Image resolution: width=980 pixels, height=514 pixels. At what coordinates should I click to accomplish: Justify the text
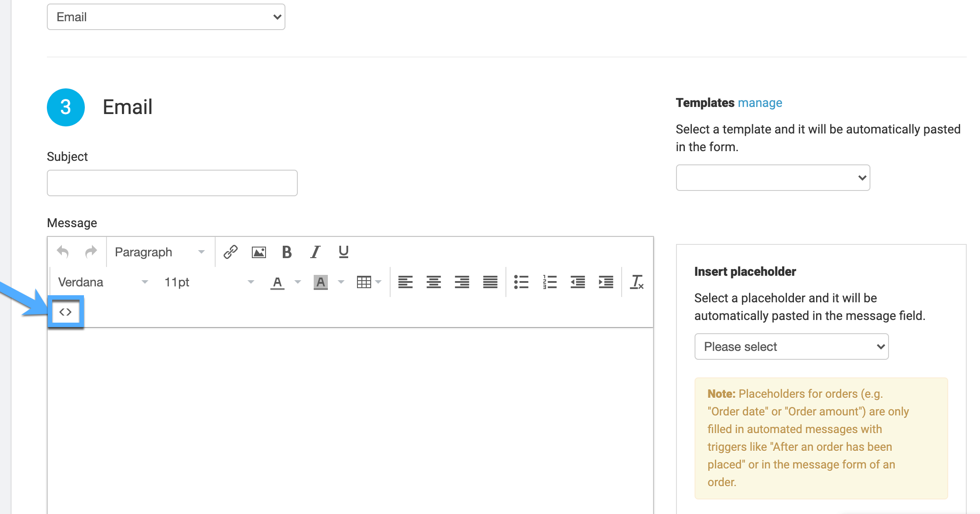490,282
